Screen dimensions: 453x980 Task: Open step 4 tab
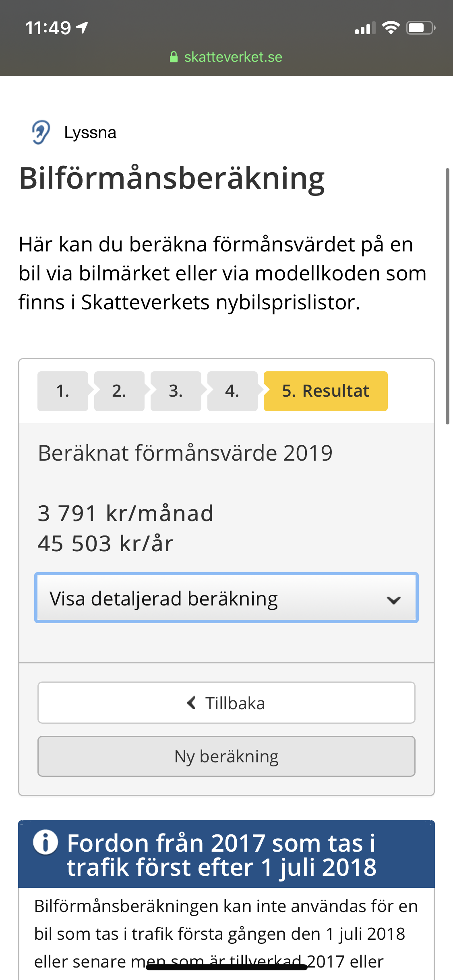coord(232,391)
